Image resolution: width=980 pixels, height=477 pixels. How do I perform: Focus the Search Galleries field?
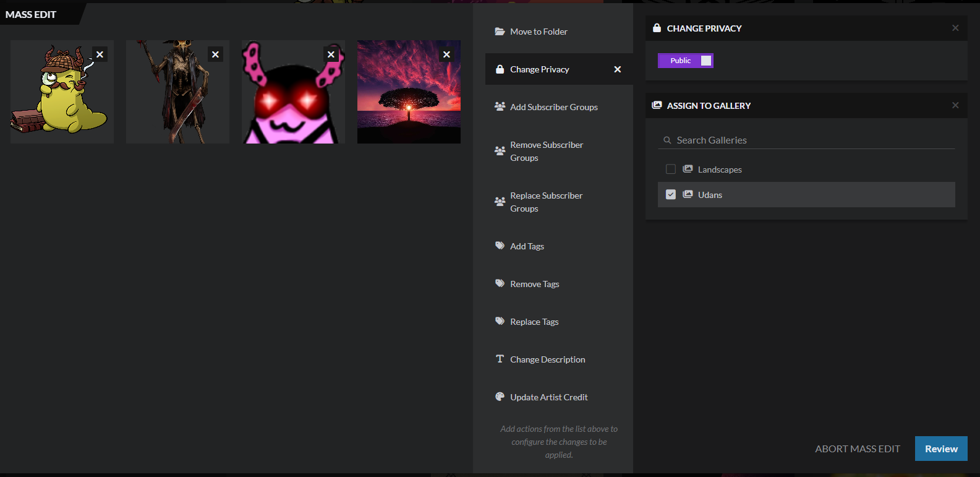[x=806, y=140]
